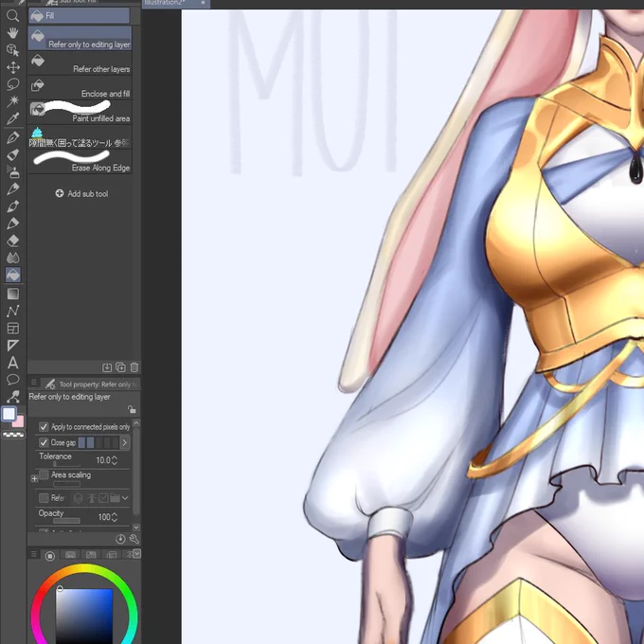Select the main drawing color swatch

pyautogui.click(x=9, y=414)
